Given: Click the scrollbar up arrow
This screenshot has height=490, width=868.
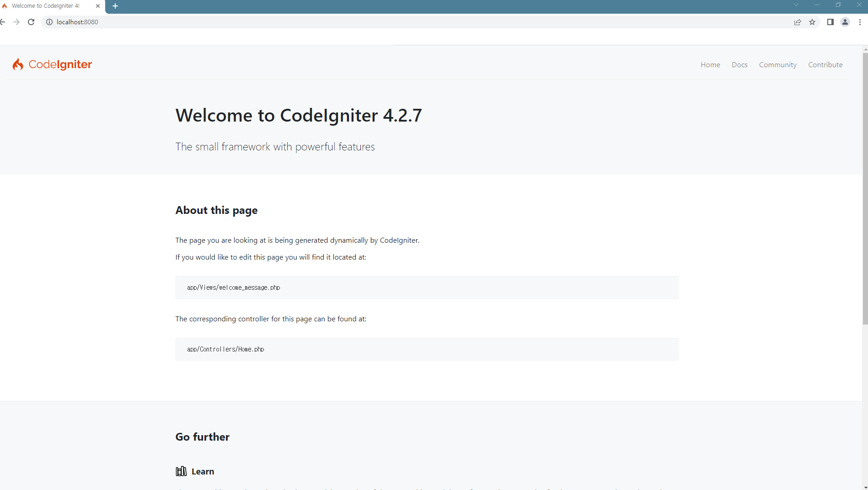Looking at the screenshot, I should coord(865,48).
